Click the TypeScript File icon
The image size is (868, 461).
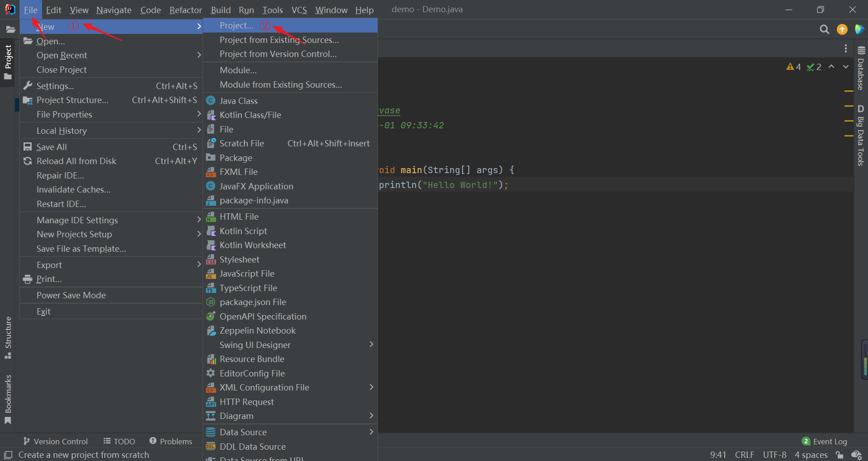click(211, 288)
